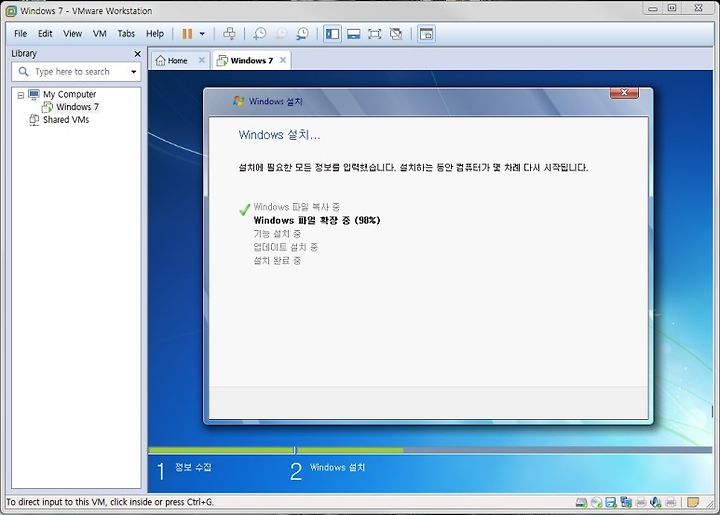Open the Tabs menu
This screenshot has height=515, width=720.
point(126,34)
